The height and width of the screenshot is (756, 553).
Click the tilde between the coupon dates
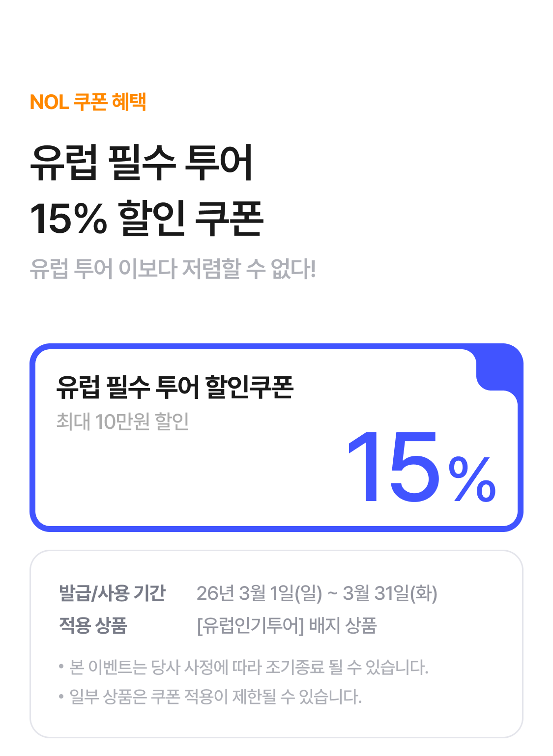pyautogui.click(x=332, y=594)
